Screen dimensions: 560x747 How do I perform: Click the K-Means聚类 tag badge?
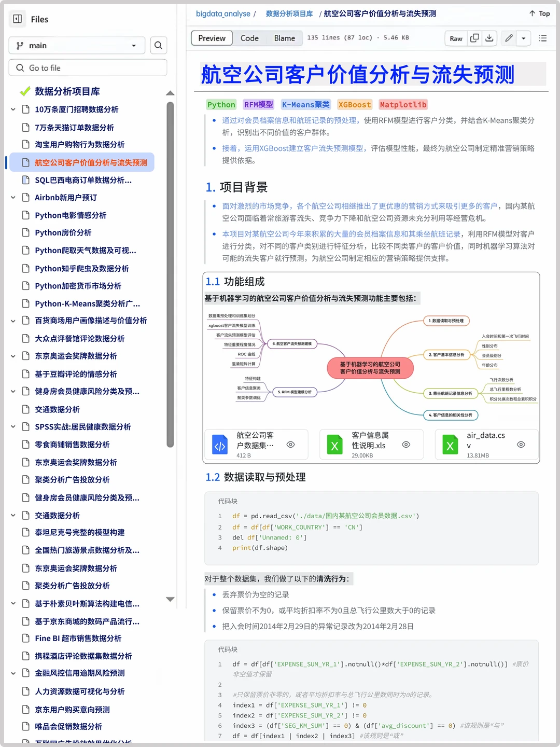tap(306, 105)
